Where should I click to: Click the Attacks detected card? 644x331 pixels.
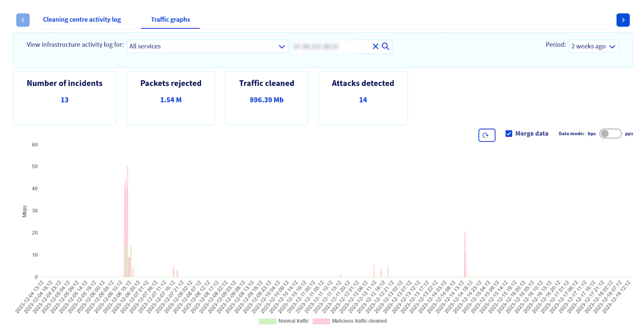tap(363, 98)
